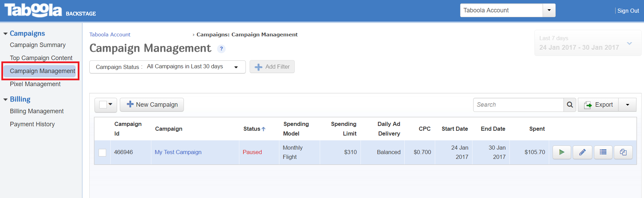Tick the checkbox for campaign 466946
Screen dimensions: 644x198
coord(102,152)
